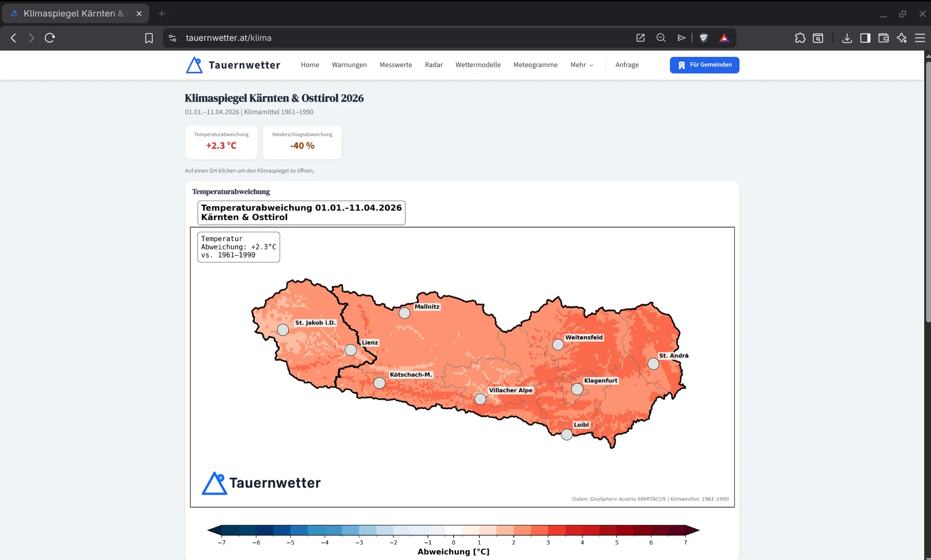
Task: Toggle the browser sidebar
Action: tap(866, 37)
